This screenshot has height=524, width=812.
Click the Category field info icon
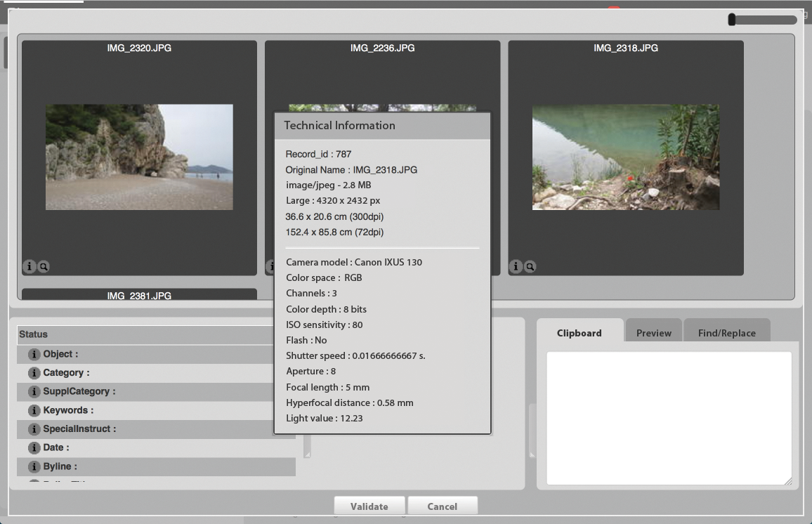(x=34, y=373)
